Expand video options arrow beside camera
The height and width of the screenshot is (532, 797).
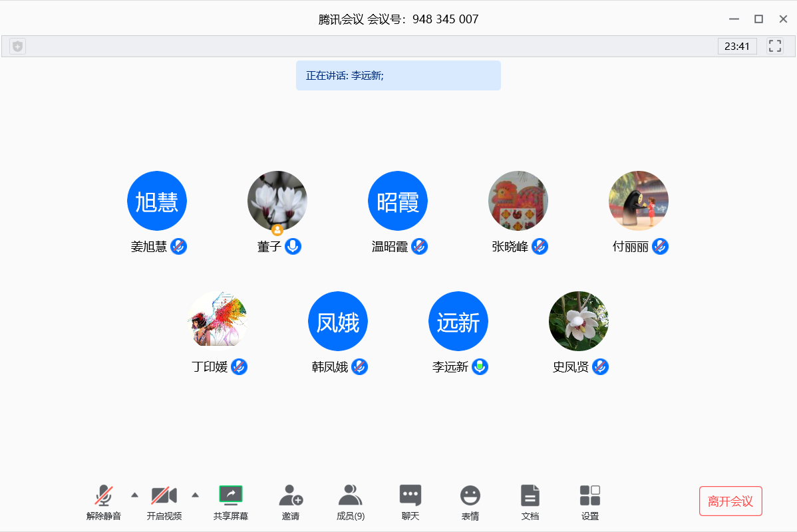coord(195,495)
